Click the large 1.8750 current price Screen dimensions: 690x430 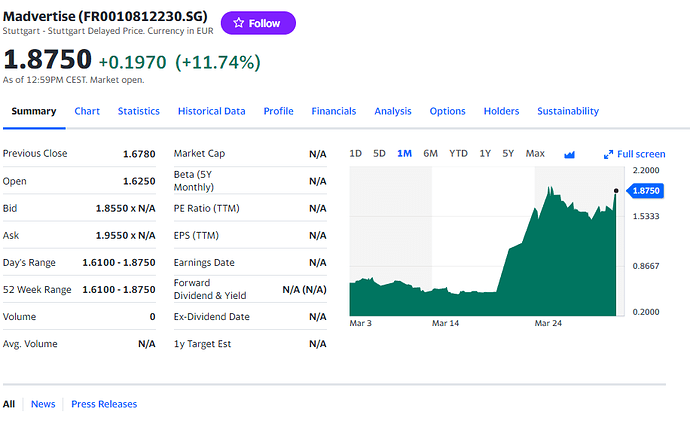(48, 59)
